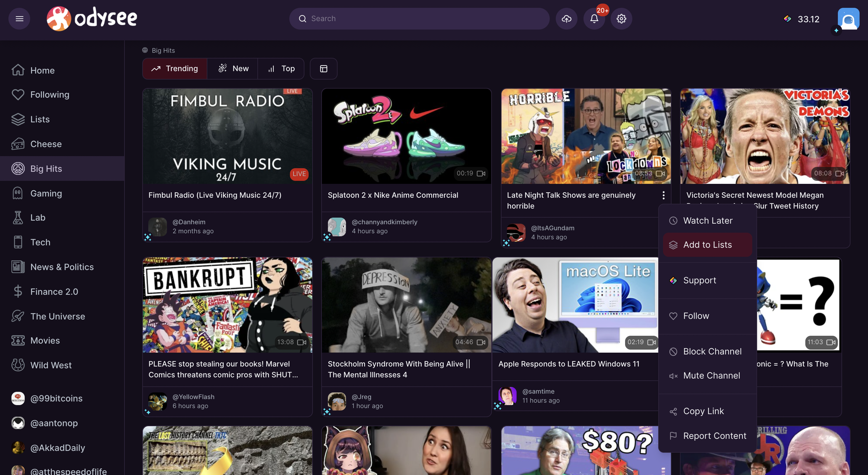
Task: Open title 'Apple Responds to LEAKED Windows 11'
Action: click(x=569, y=364)
